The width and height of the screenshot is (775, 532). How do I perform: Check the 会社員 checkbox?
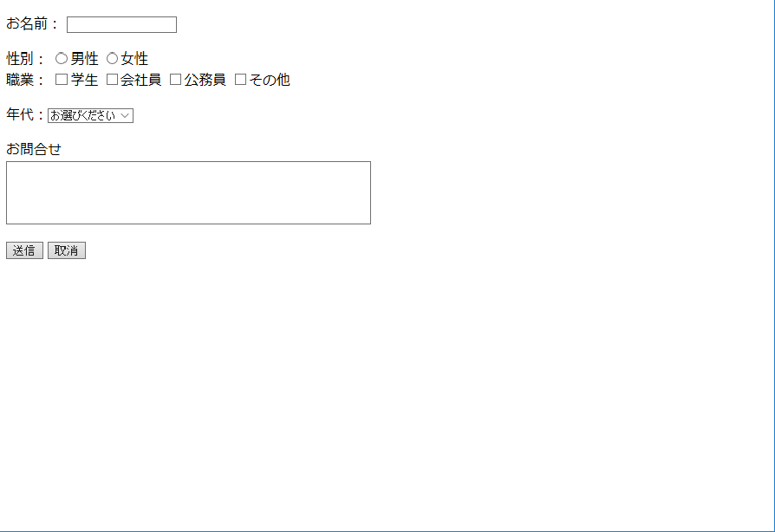112,80
